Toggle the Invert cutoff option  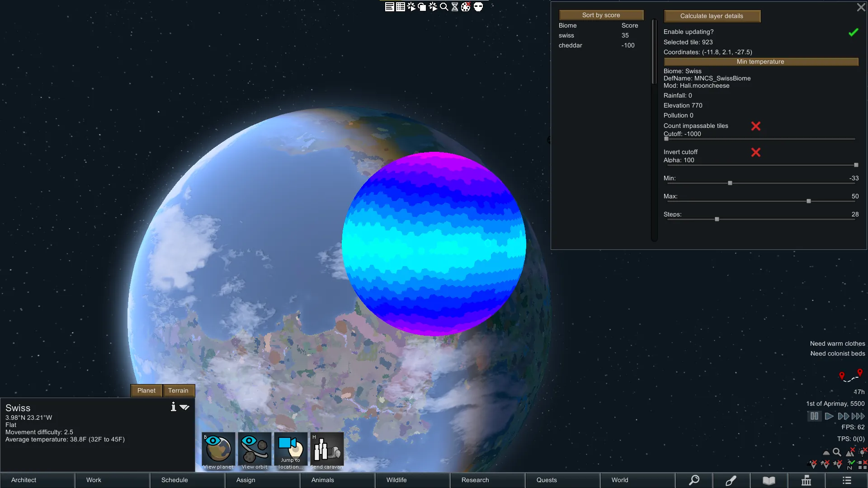755,152
